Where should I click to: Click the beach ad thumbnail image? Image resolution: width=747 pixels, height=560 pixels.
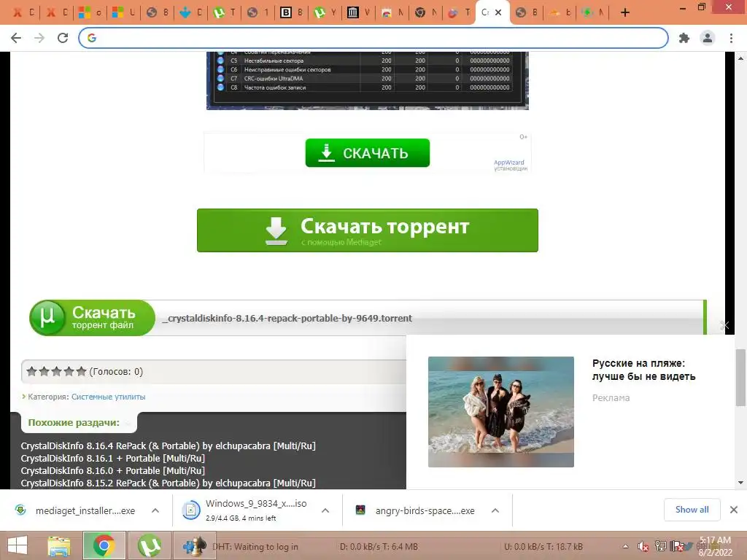500,412
